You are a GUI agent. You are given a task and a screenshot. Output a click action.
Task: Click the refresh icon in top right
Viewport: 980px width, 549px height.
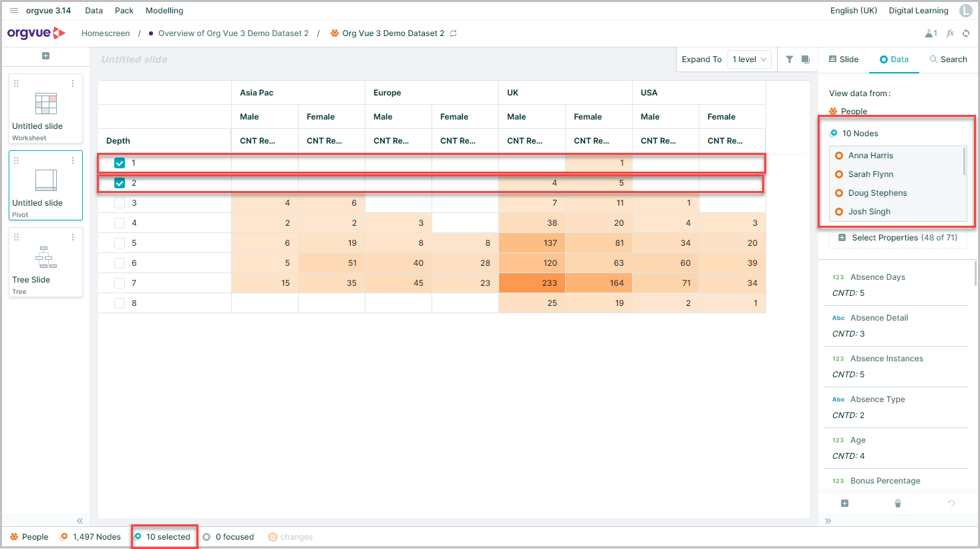[966, 33]
